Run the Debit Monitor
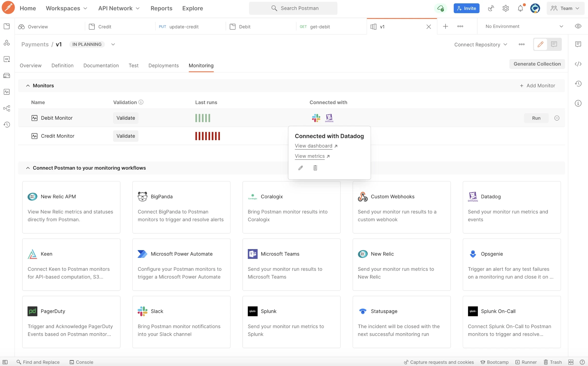This screenshot has width=588, height=366. coord(536,118)
